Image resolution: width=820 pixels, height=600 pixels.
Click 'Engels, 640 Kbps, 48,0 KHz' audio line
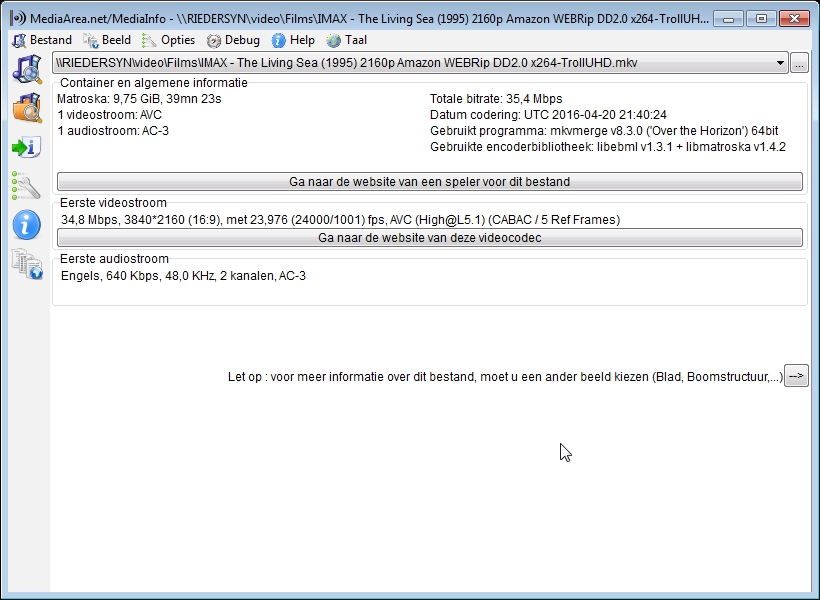pyautogui.click(x=183, y=276)
